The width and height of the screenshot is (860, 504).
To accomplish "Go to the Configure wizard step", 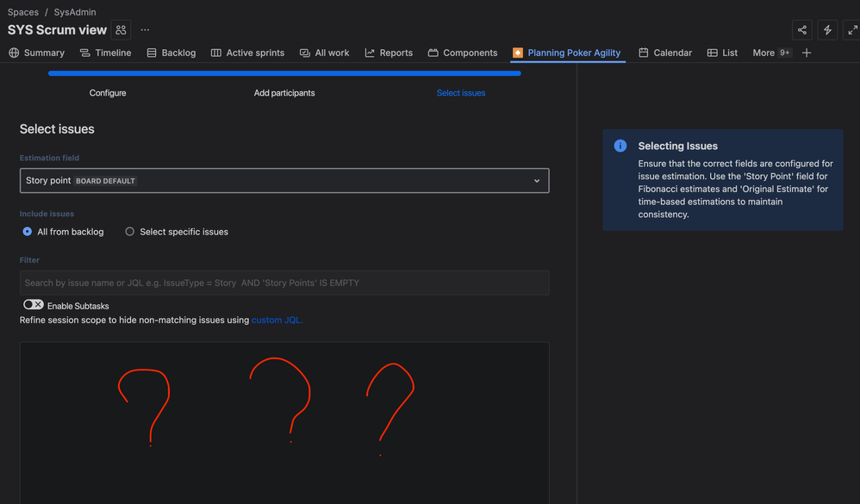I will (x=108, y=93).
